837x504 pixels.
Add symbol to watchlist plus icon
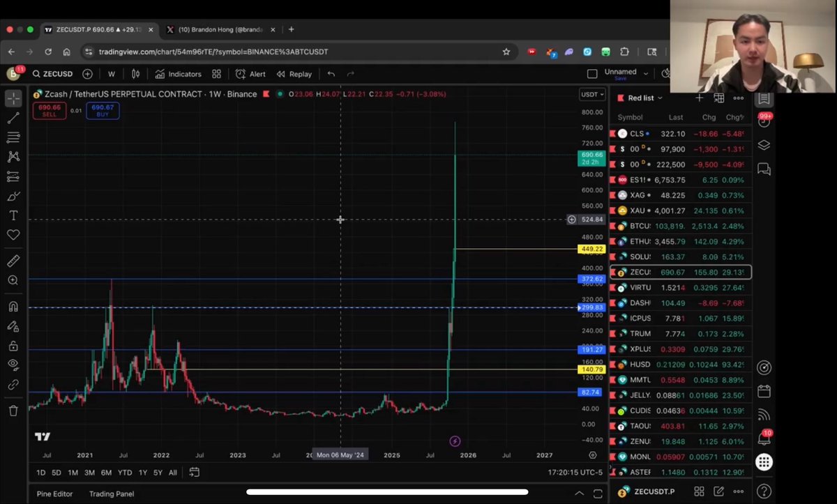click(700, 98)
